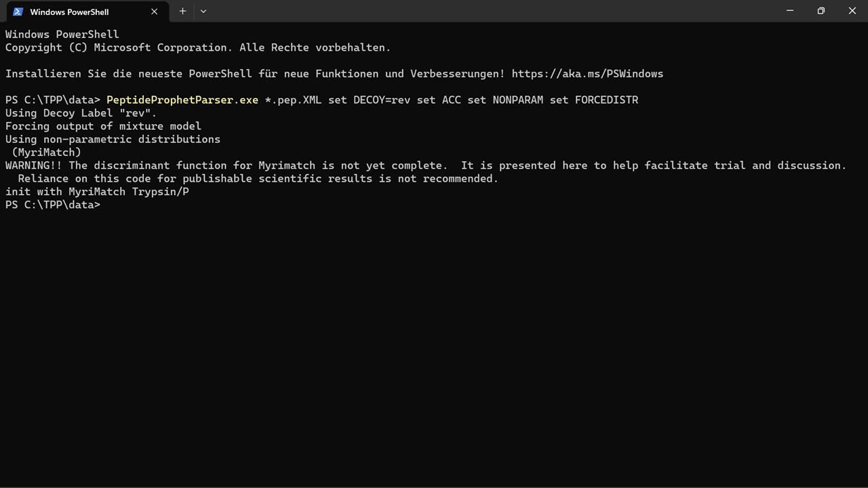The image size is (868, 488).
Task: Open a new tab with plus button
Action: point(182,12)
